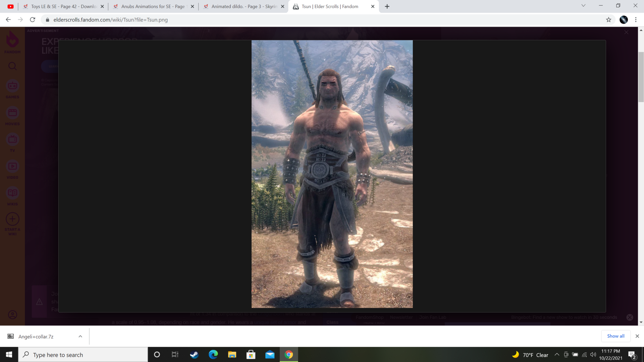This screenshot has width=644, height=362.
Task: Select the Tsun Elder Scrolls Fandom tab
Action: pos(330,6)
